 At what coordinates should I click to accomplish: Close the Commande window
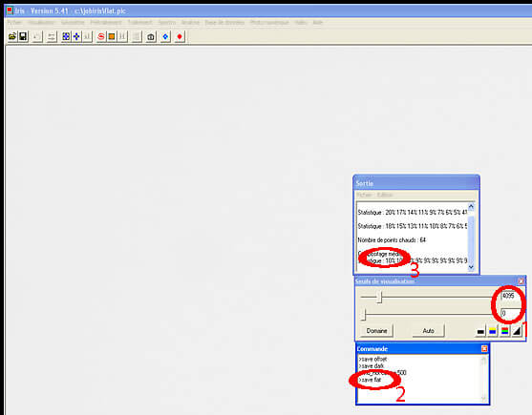pyautogui.click(x=484, y=348)
